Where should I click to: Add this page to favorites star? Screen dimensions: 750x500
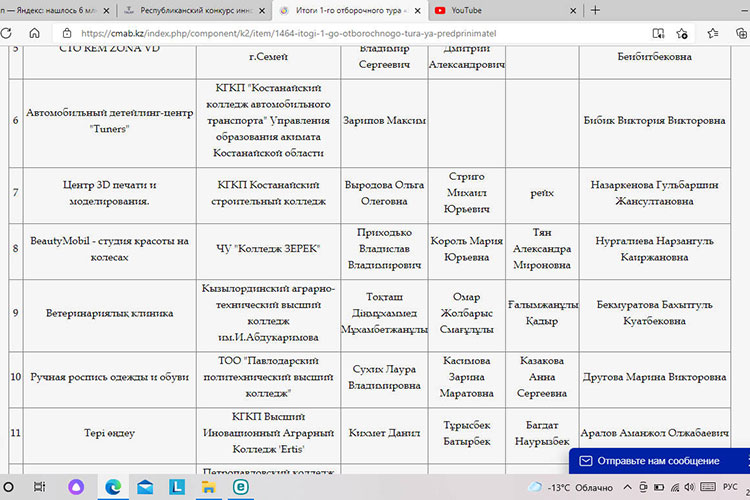tap(682, 33)
